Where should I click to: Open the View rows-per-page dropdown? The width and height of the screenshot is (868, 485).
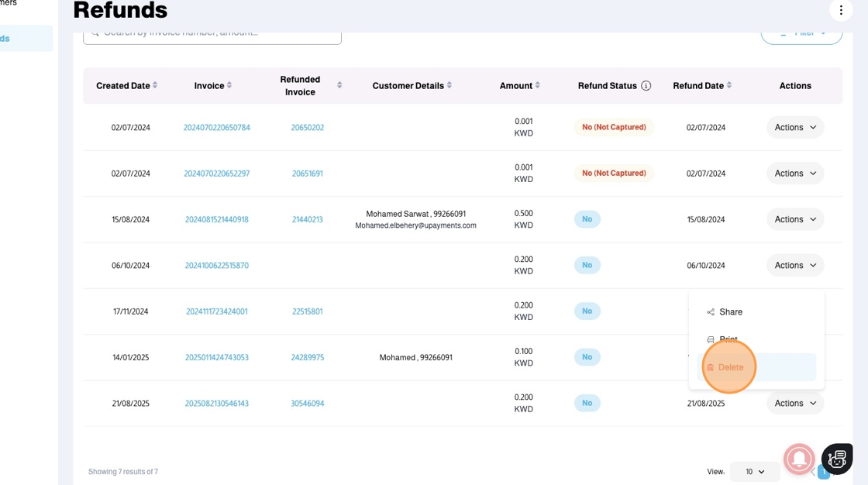tap(754, 471)
